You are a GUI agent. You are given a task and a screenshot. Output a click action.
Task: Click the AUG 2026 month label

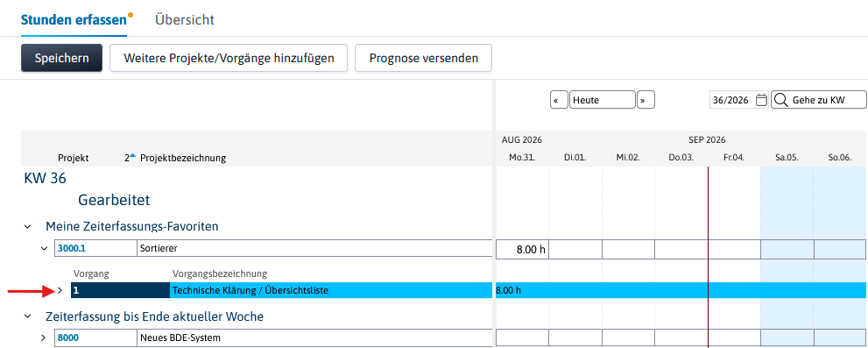[x=521, y=139]
